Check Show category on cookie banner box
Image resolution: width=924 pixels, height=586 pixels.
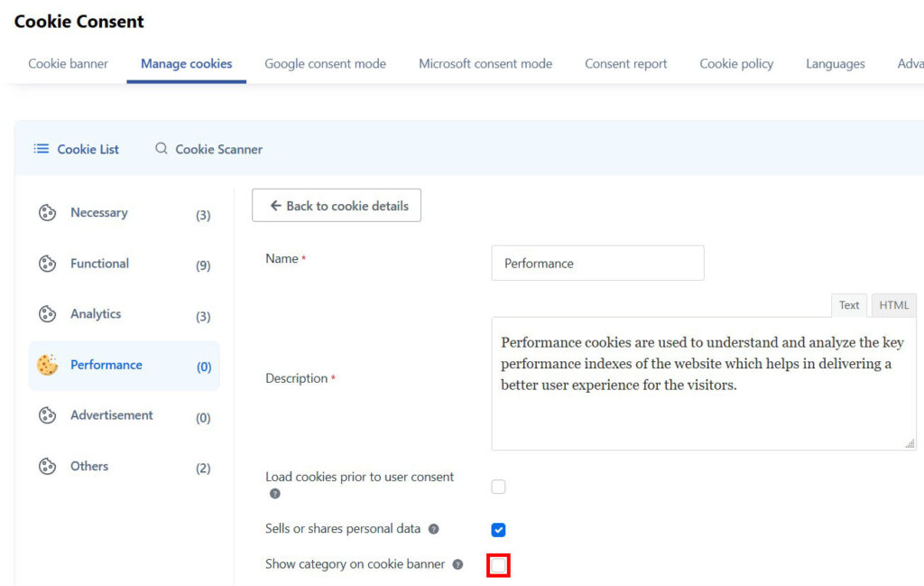tap(498, 565)
